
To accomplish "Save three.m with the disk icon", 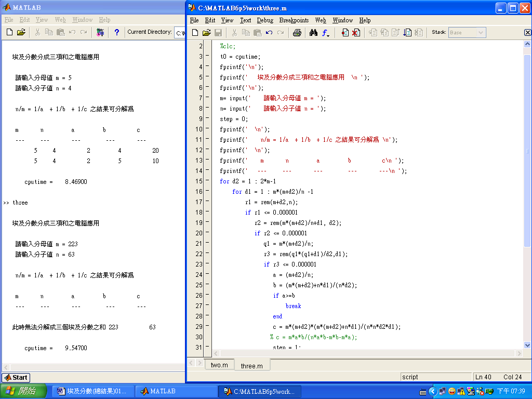I will click(x=218, y=33).
